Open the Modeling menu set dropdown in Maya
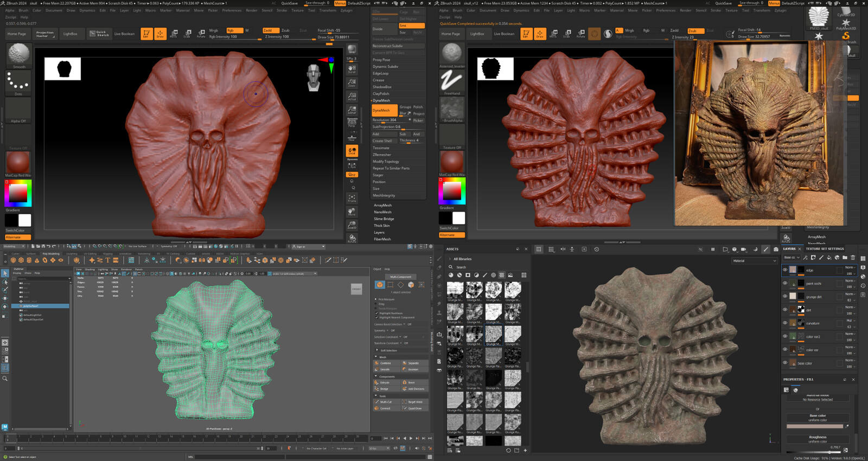 (15, 246)
